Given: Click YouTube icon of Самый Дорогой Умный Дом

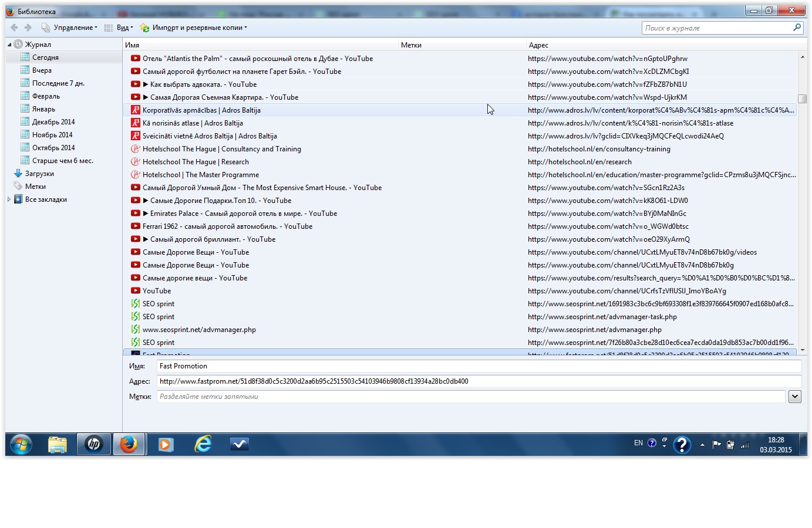Looking at the screenshot, I should [x=136, y=188].
